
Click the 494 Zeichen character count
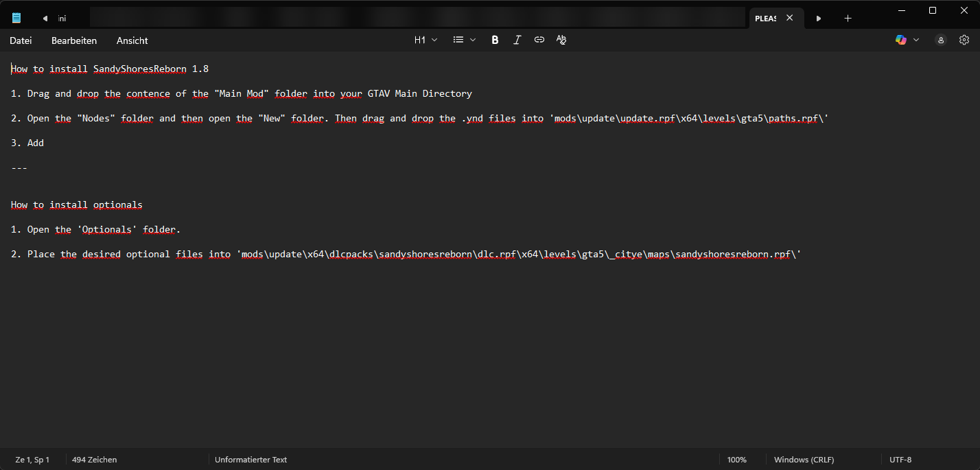pos(95,460)
